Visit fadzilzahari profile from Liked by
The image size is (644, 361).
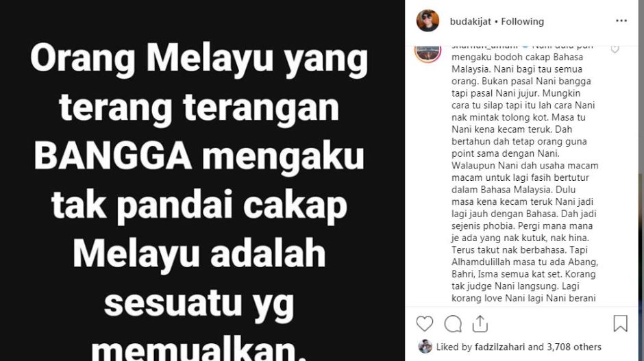[x=500, y=347]
